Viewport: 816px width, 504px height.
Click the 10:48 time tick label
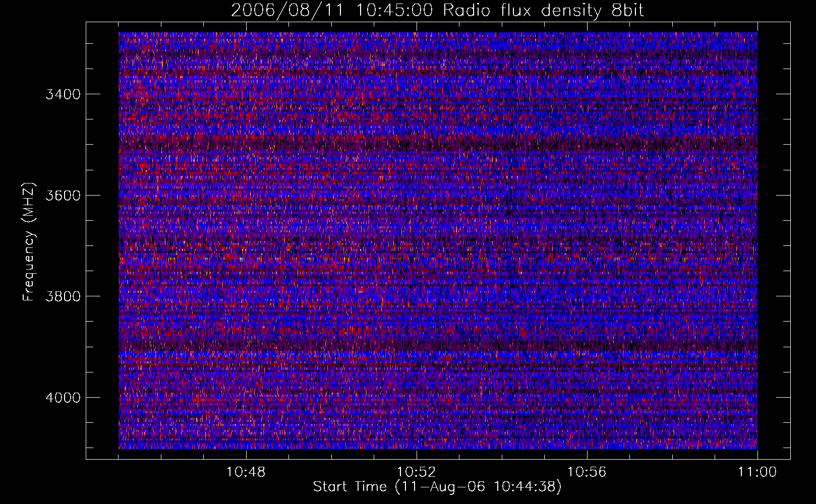tap(246, 472)
